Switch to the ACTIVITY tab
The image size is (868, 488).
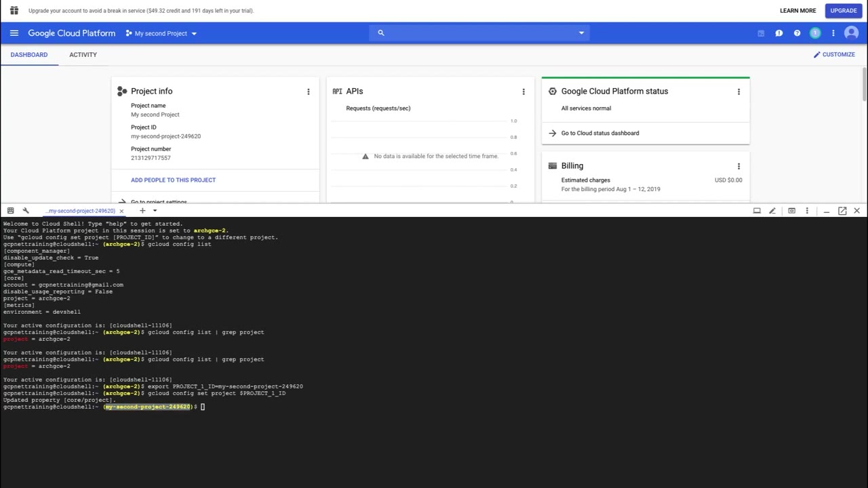pyautogui.click(x=83, y=55)
